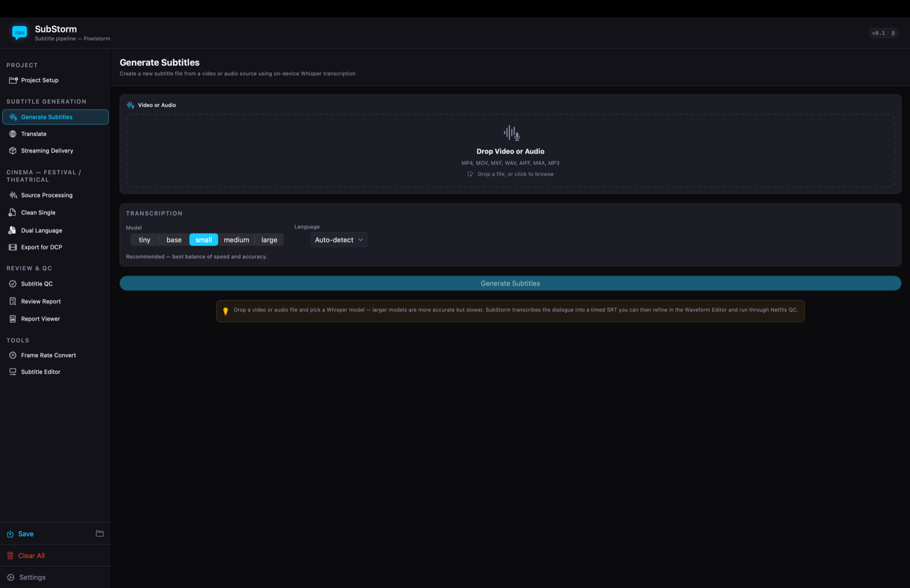
Task: Open project folder icon next to Save
Action: coord(100,533)
